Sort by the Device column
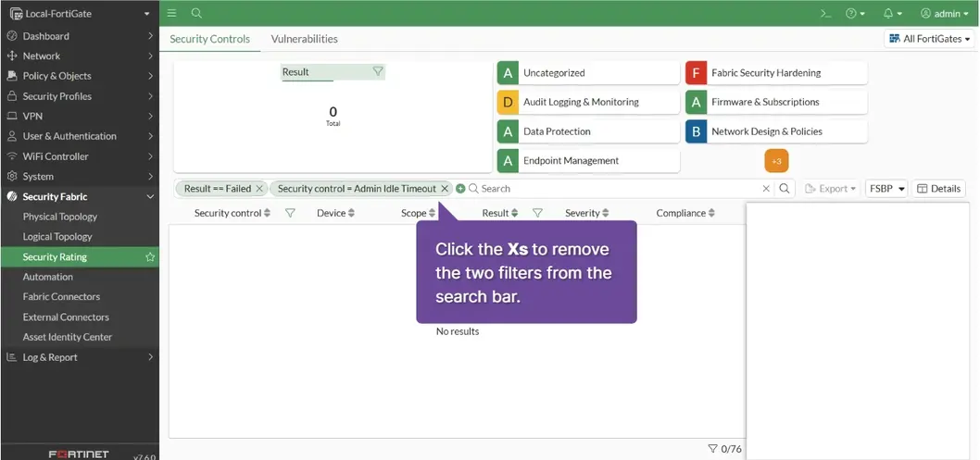Image resolution: width=980 pixels, height=460 pixels. tap(335, 213)
